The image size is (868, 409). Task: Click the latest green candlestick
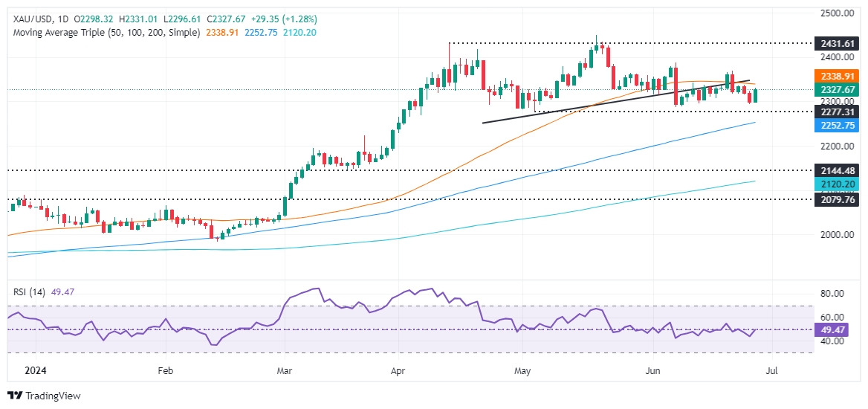[756, 95]
